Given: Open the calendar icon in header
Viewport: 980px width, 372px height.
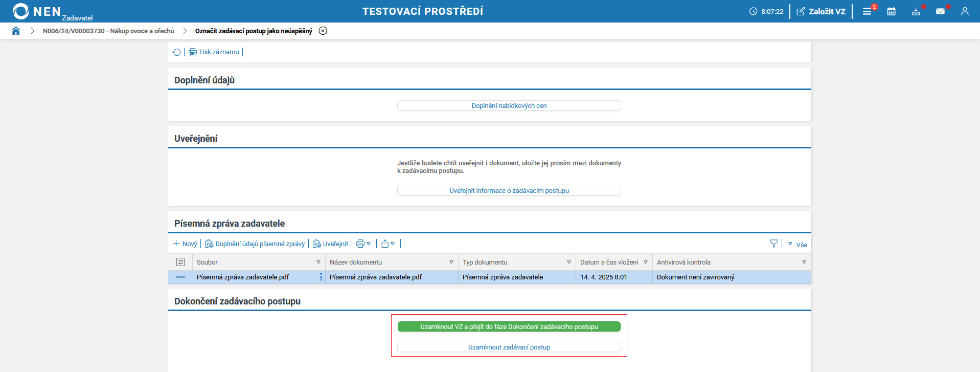Looking at the screenshot, I should pyautogui.click(x=891, y=11).
